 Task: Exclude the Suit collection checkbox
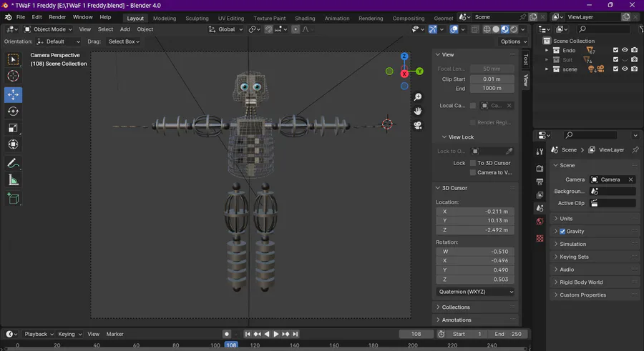tap(615, 59)
